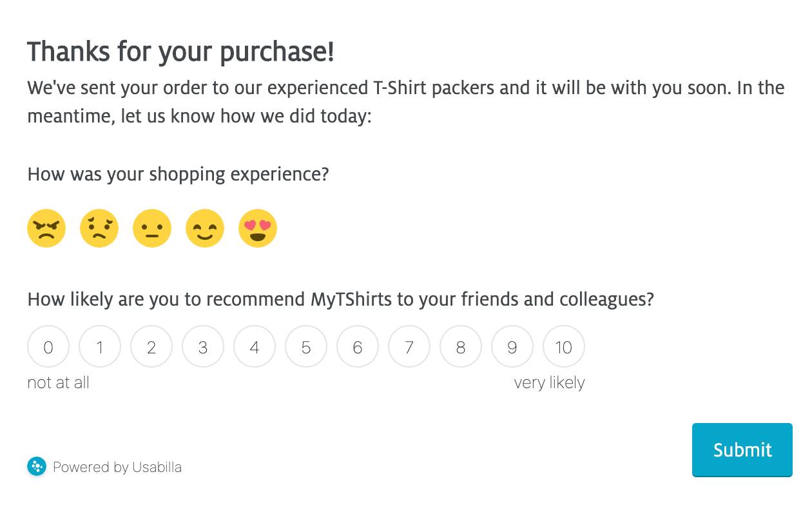Select score 8 for recommending MyTShirts
The height and width of the screenshot is (512, 812).
(x=461, y=347)
